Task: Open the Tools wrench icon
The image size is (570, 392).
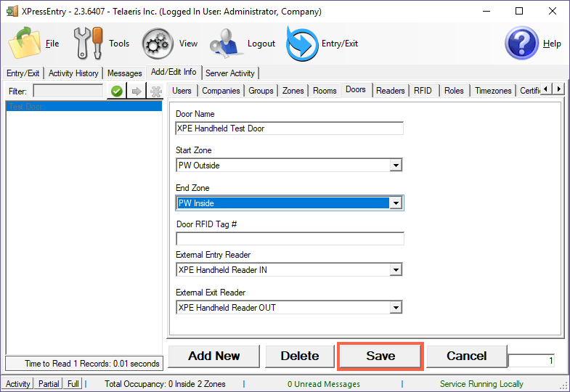Action: point(89,44)
